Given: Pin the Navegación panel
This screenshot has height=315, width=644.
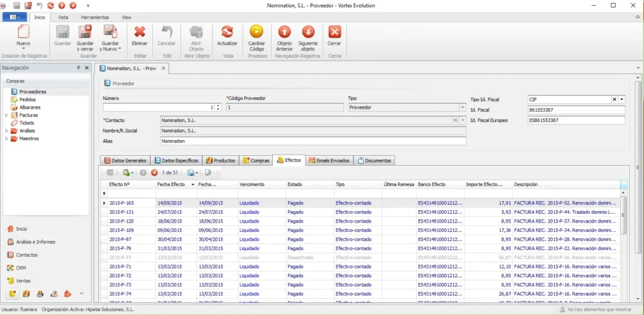Looking at the screenshot, I should click(79, 68).
